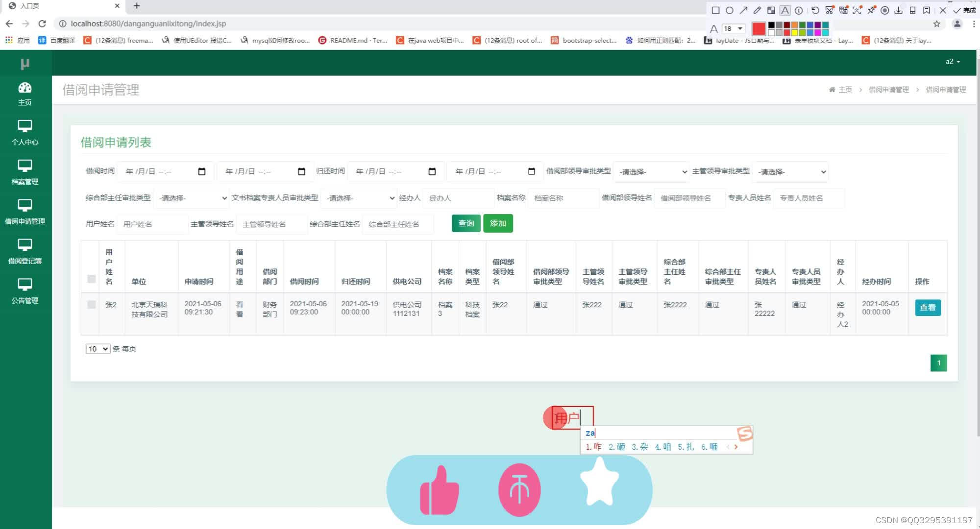
Task: Open 文书档案专责人员审批类型 dropdown
Action: (359, 198)
